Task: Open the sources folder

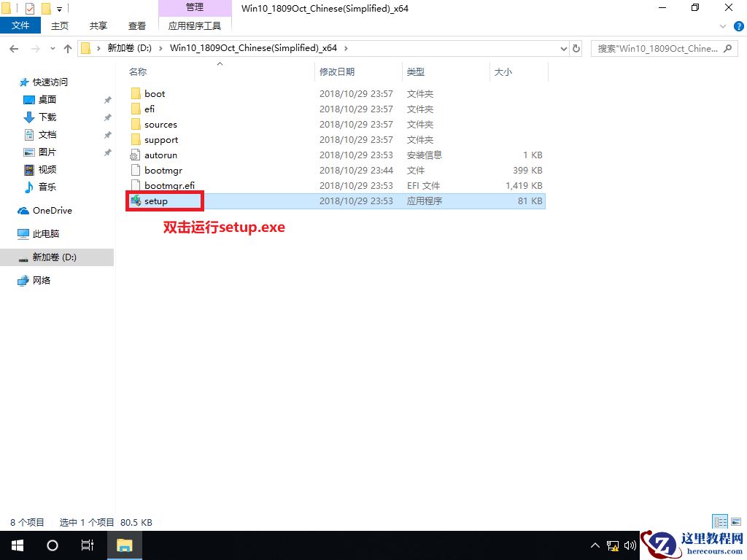Action: click(160, 124)
